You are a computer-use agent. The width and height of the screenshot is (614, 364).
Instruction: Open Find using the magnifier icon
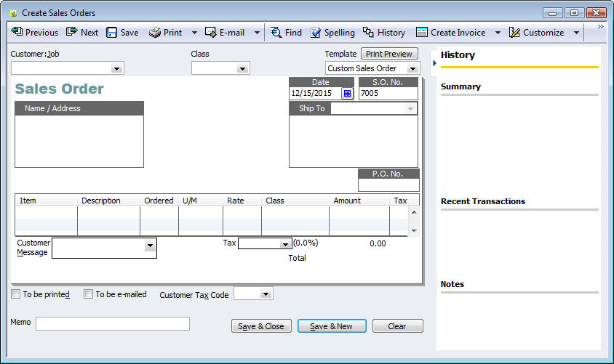[276, 33]
